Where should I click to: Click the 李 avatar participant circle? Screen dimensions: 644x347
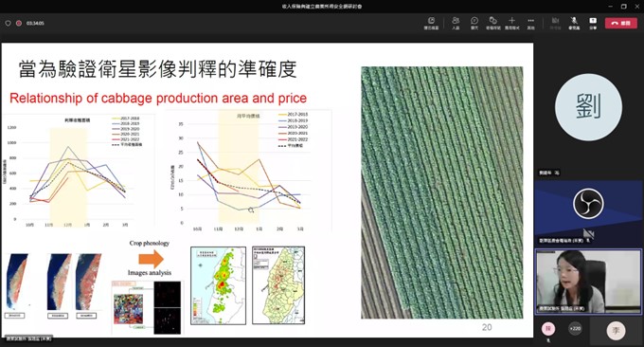click(x=616, y=331)
